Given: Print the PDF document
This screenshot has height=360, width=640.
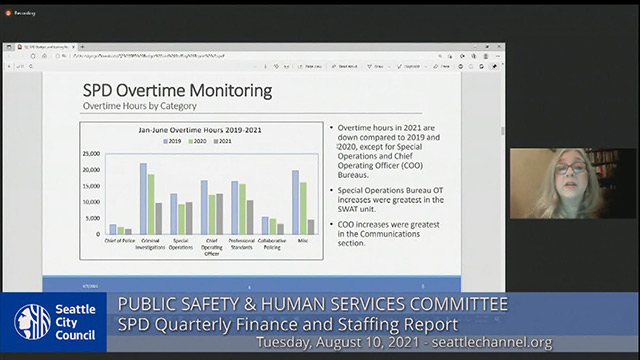Looking at the screenshot, I should (460, 66).
